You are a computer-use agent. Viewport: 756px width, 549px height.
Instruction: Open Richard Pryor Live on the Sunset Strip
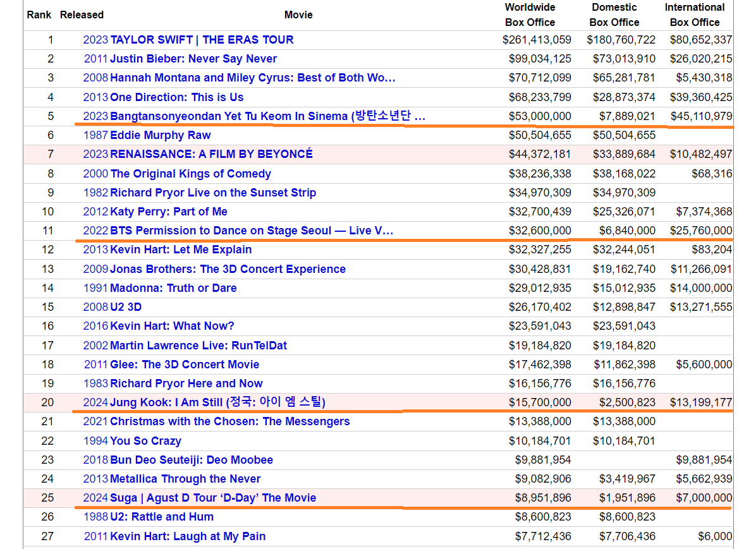(213, 192)
